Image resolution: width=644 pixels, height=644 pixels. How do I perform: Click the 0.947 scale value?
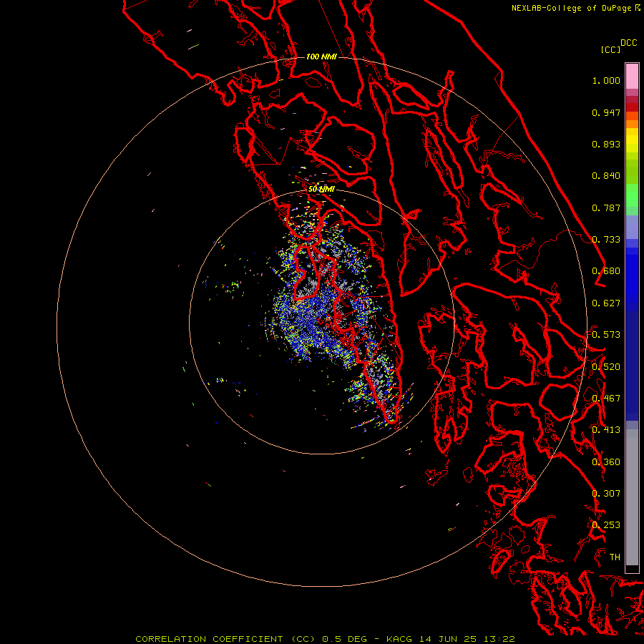[x=606, y=112]
